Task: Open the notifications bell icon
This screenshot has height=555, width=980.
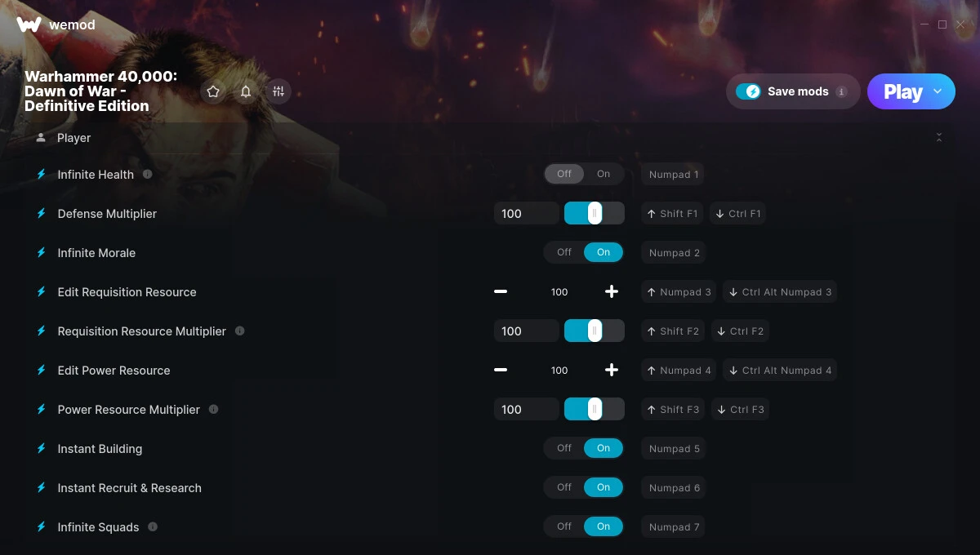Action: 246,91
